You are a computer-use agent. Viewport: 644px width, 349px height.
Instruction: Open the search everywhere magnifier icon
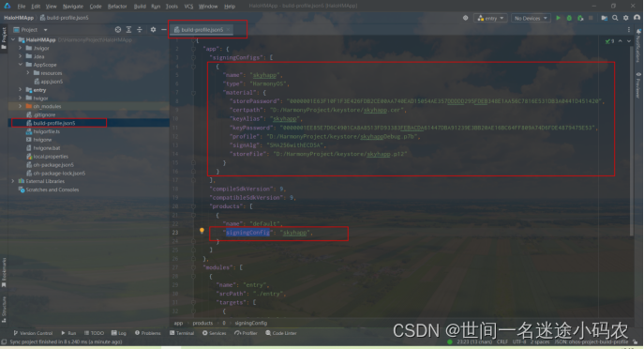[615, 18]
